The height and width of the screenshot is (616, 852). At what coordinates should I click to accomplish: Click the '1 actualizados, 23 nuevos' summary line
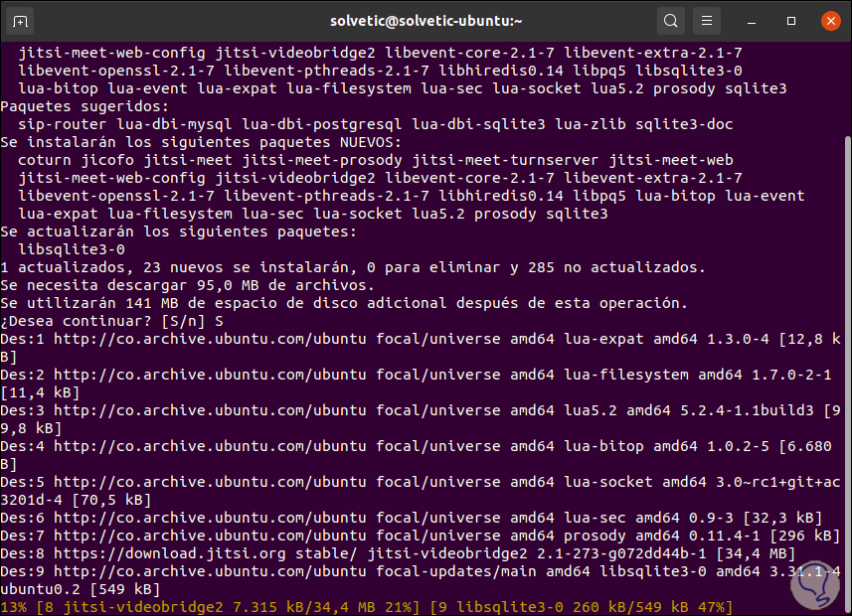pos(353,268)
